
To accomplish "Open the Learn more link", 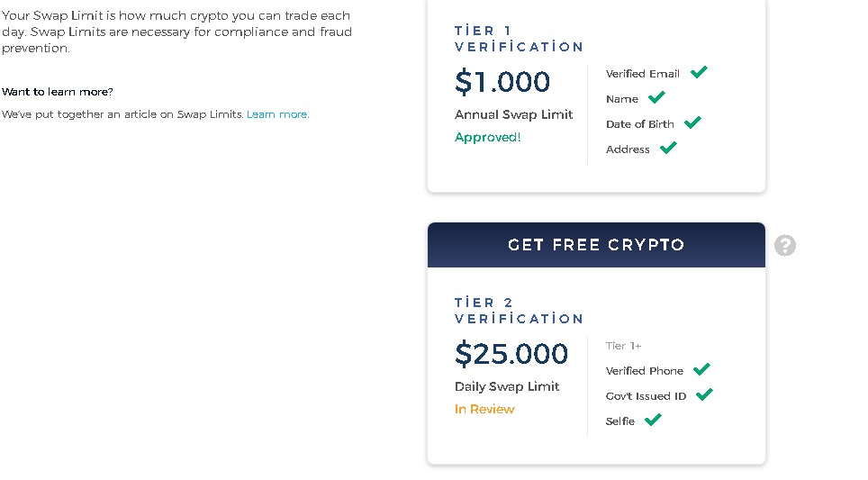I will [x=277, y=114].
